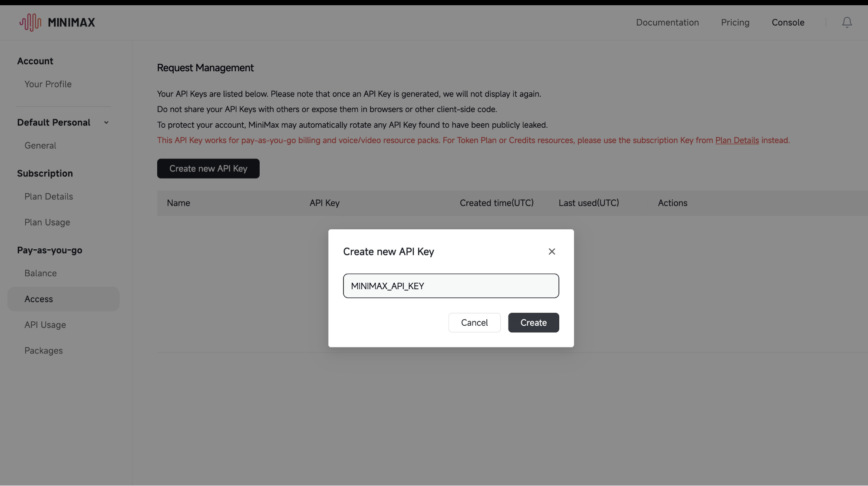Screen dimensions: 868x486
Task: Click the Create new API Key dialog title
Action: [x=388, y=251]
